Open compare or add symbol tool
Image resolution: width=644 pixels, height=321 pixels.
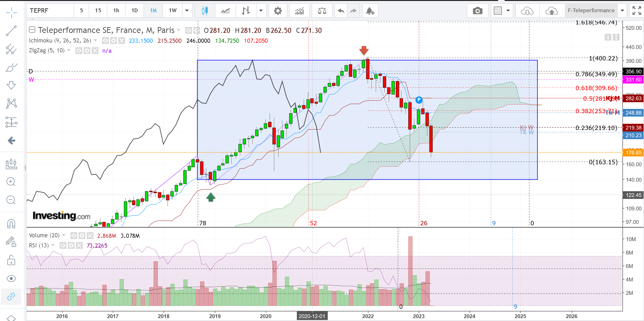322,11
